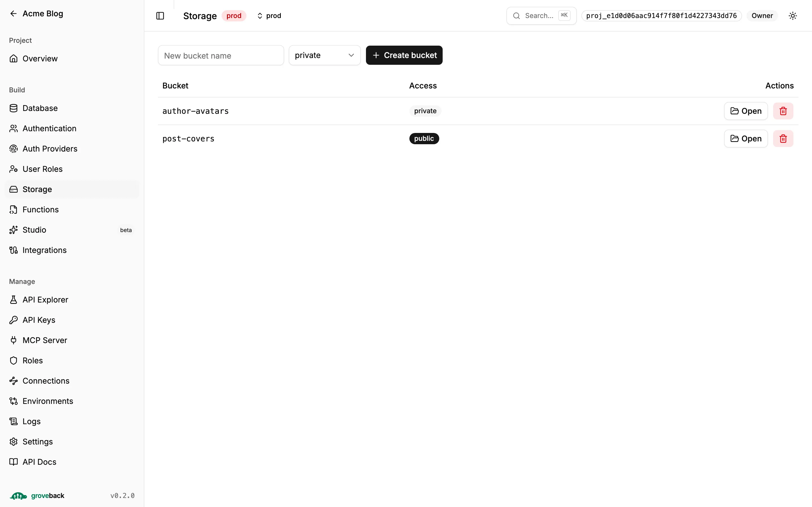Select the Auth Providers fingerprint icon
The width and height of the screenshot is (812, 507).
14,149
